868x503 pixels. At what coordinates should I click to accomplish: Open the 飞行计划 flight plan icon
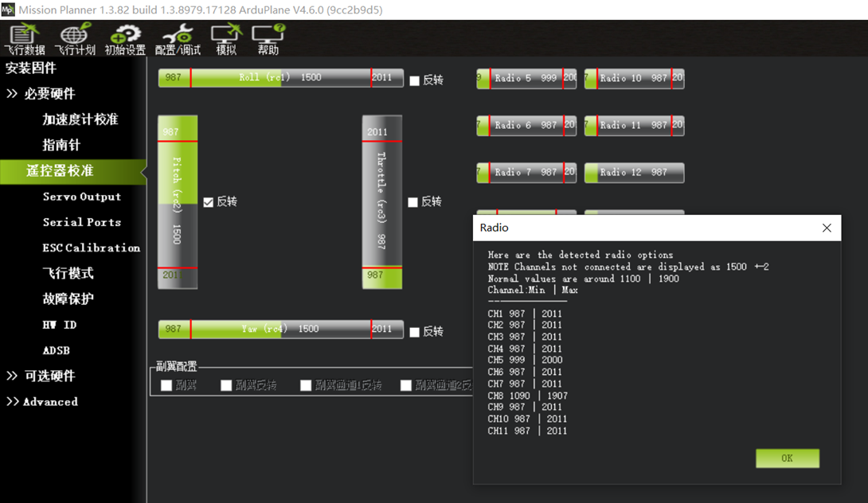(75, 39)
